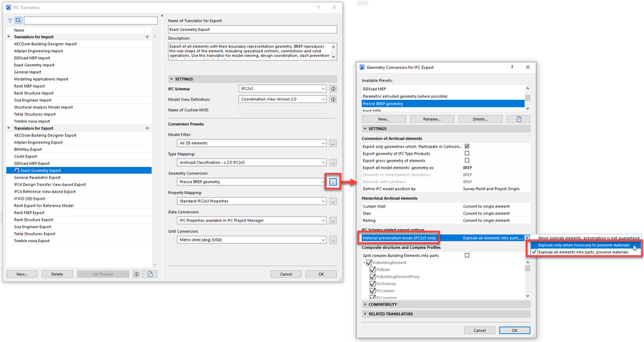Click the info icon next to Model View Definition
The width and height of the screenshot is (644, 342).
tap(333, 99)
